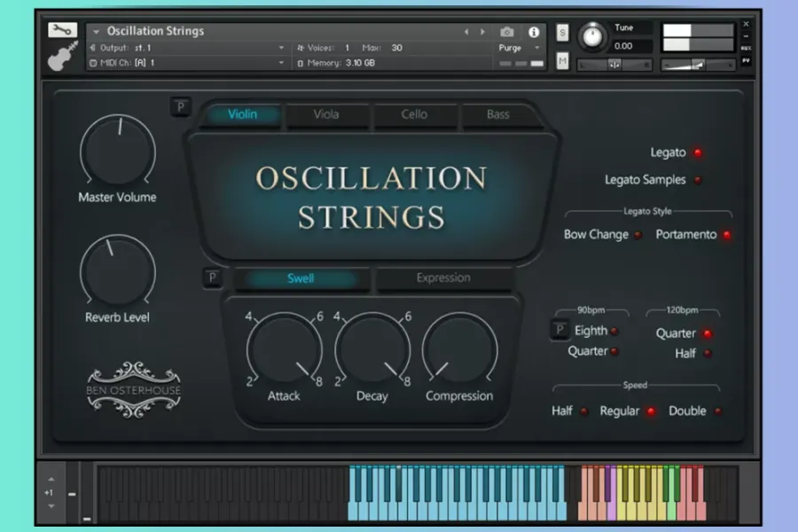Select Bow Change legato style
The image size is (798, 532).
tap(638, 235)
